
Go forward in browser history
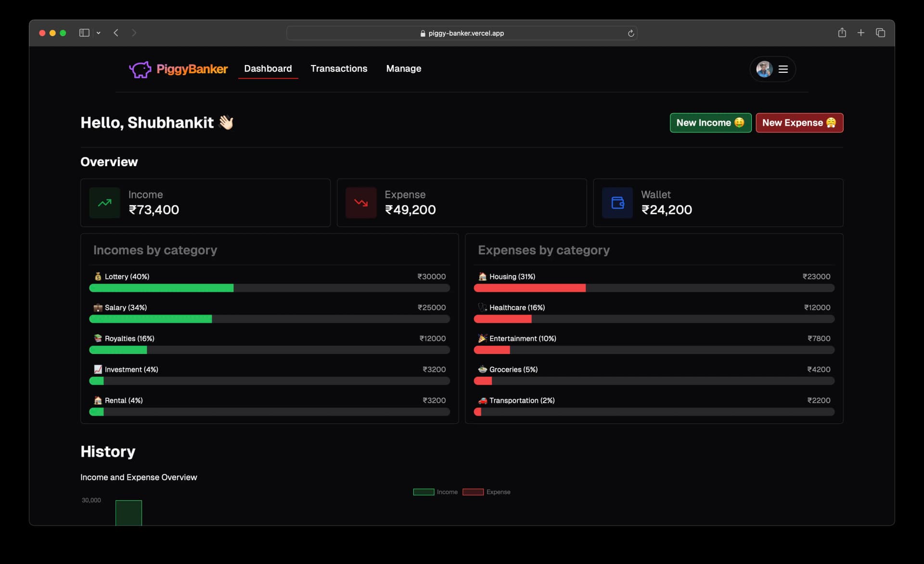(134, 33)
